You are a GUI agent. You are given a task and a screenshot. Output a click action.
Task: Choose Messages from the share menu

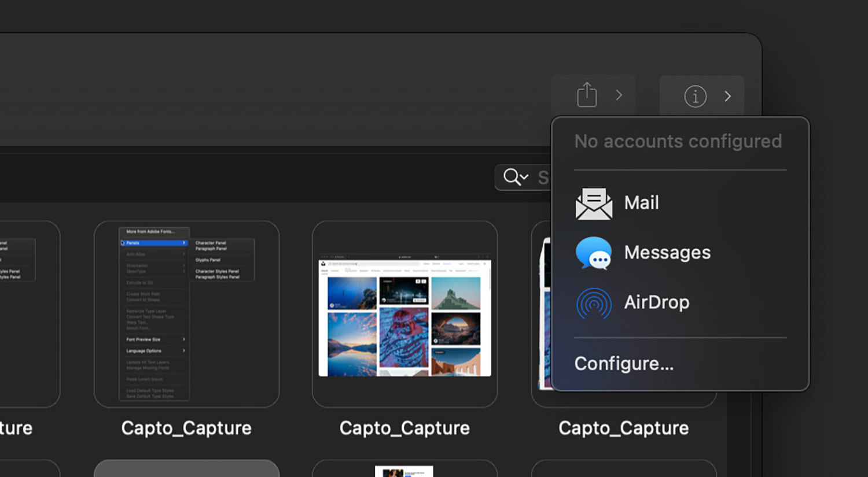point(667,253)
